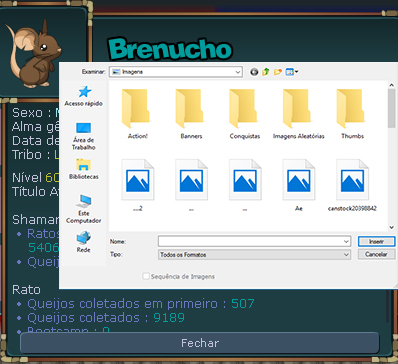This screenshot has width=398, height=364.
Task: Click 'Queijos coletados em primeiro' value 507
Action: pyautogui.click(x=243, y=304)
